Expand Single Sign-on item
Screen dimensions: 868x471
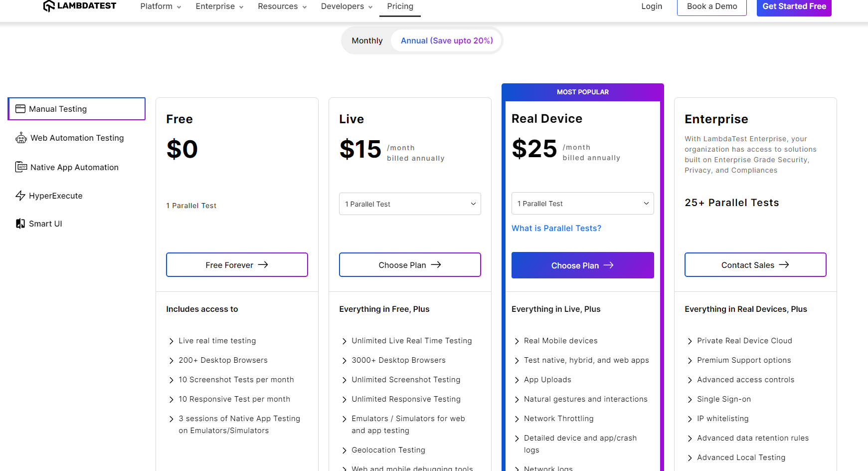(x=719, y=399)
